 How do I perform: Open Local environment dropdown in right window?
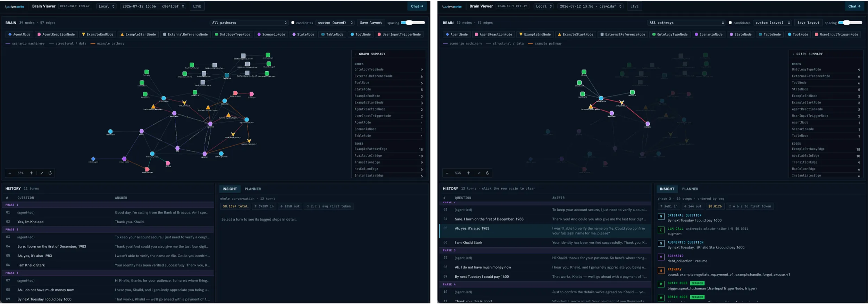544,6
